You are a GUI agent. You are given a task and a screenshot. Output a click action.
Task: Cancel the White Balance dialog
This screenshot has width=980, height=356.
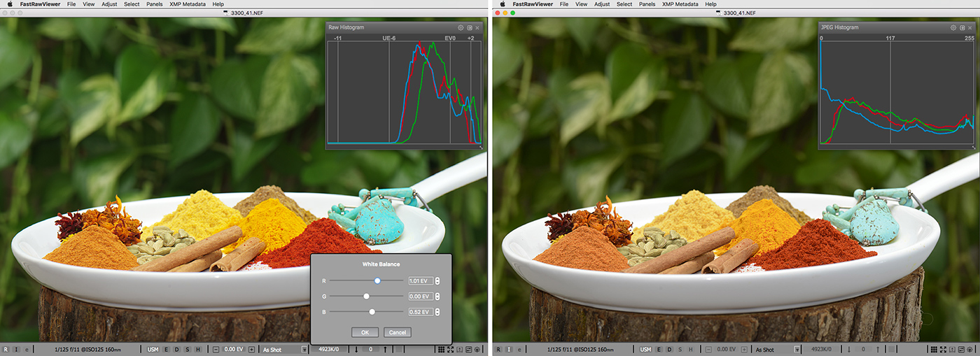(397, 332)
